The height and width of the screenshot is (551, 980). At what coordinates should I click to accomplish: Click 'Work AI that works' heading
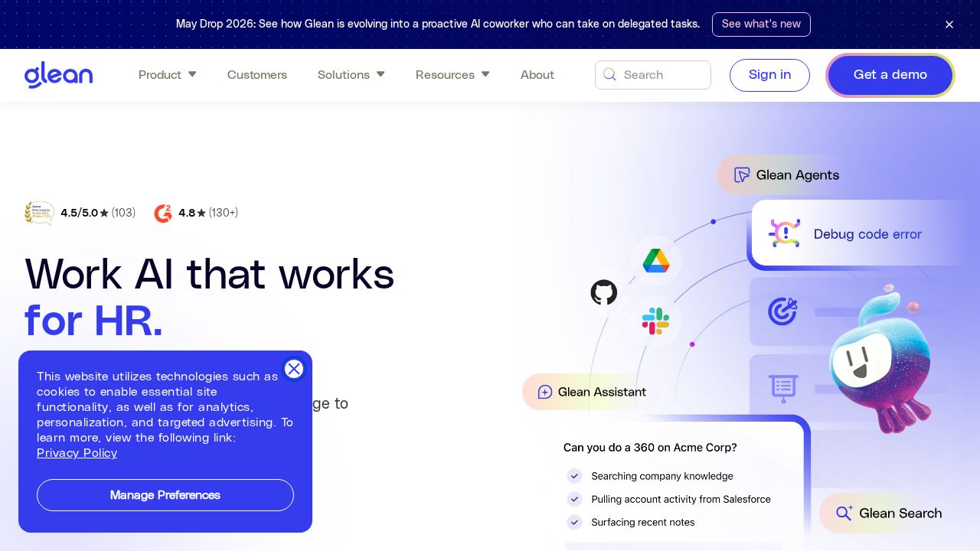point(209,274)
